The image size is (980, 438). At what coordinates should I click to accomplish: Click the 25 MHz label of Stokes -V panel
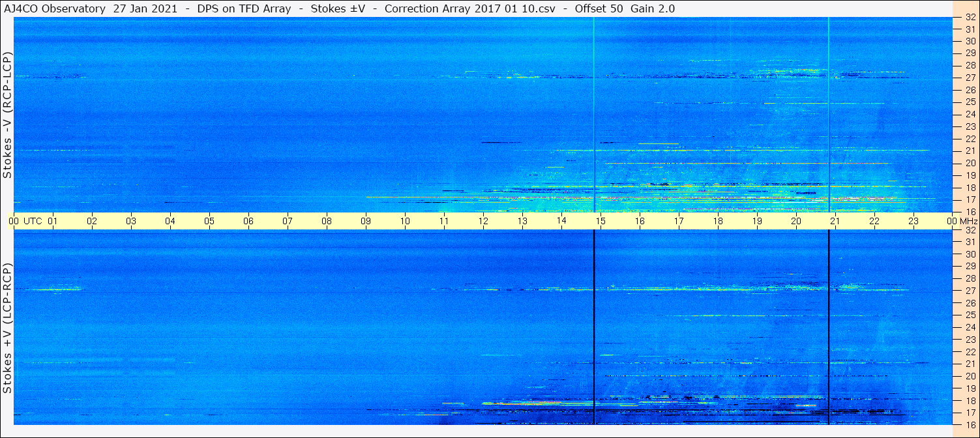click(x=970, y=102)
